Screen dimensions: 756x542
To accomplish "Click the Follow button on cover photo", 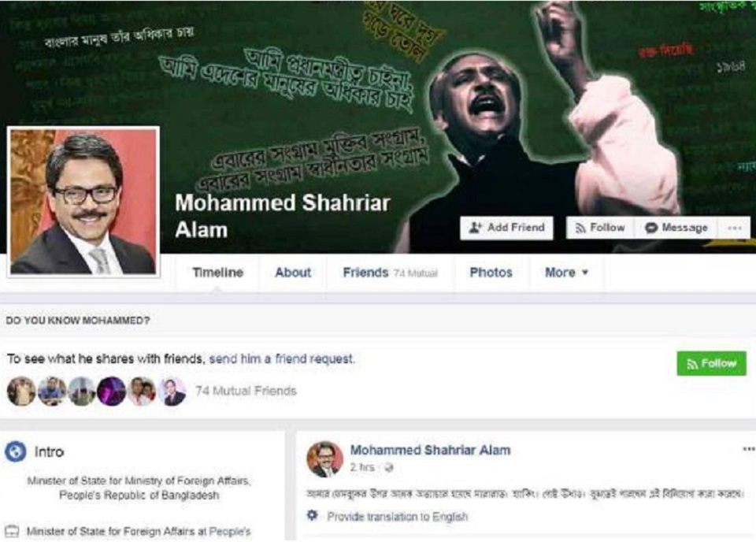I will click(600, 228).
